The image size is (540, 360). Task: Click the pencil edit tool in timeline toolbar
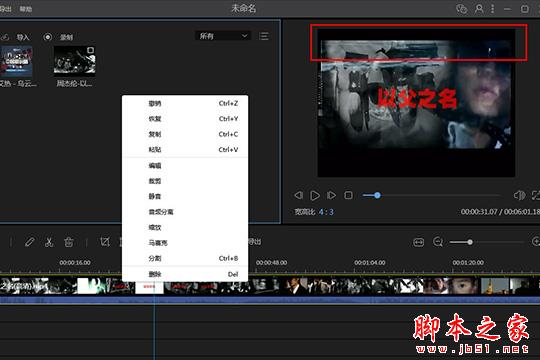(30, 242)
